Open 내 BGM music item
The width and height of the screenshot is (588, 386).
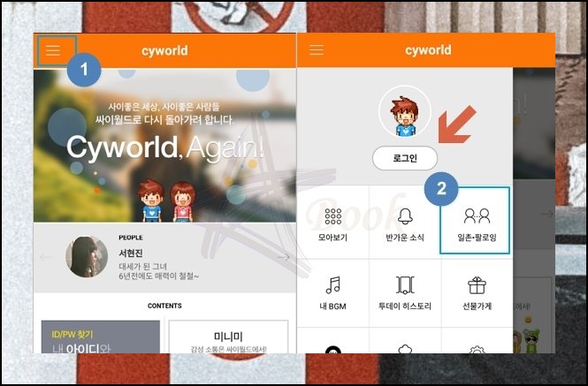[x=332, y=293]
